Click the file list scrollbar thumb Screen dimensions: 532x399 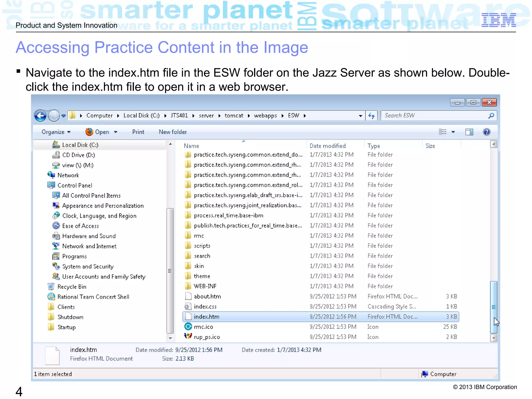click(x=494, y=307)
